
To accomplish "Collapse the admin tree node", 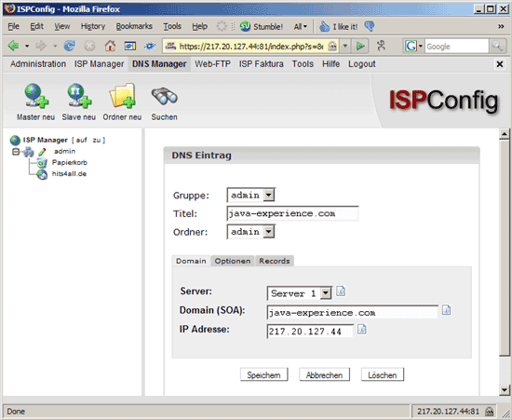I will [15, 152].
